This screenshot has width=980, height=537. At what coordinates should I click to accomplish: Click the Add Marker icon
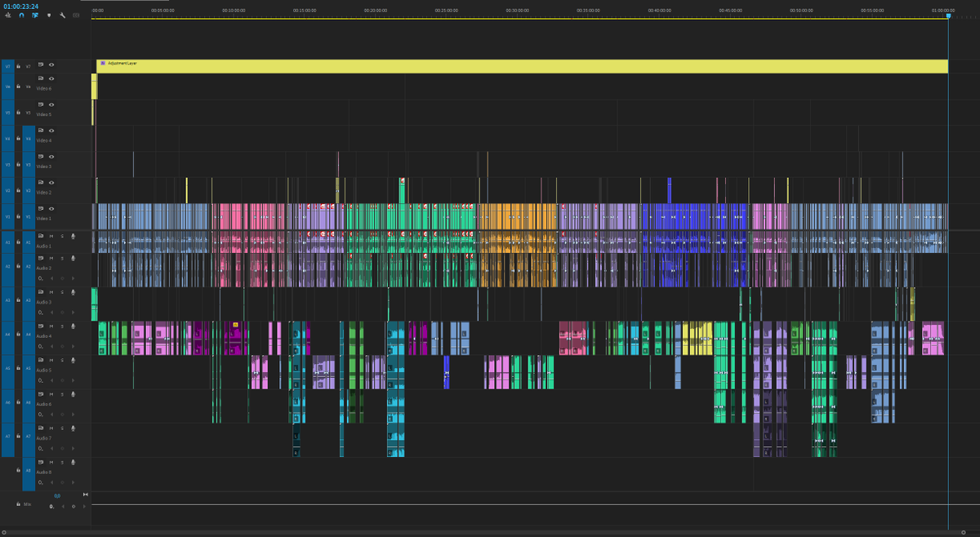tap(49, 15)
